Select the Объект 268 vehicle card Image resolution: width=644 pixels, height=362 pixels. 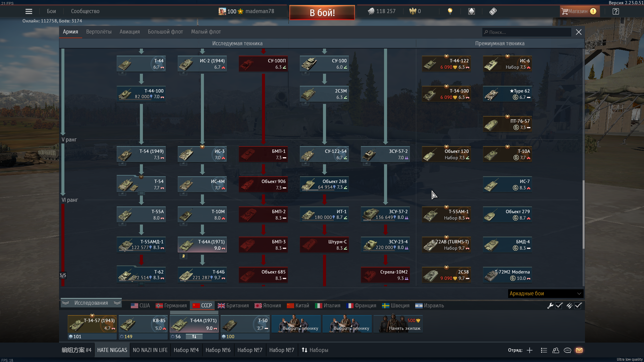point(324,184)
